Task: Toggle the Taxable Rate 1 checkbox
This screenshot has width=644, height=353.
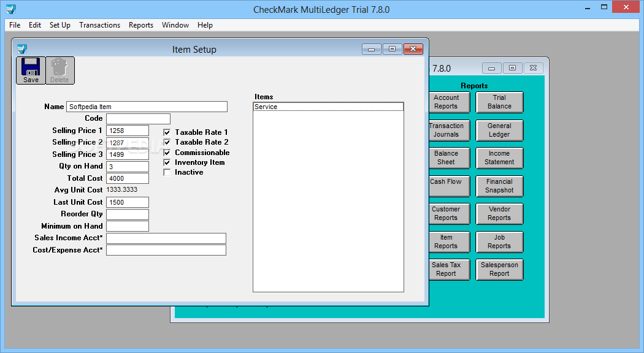Action: click(x=167, y=132)
